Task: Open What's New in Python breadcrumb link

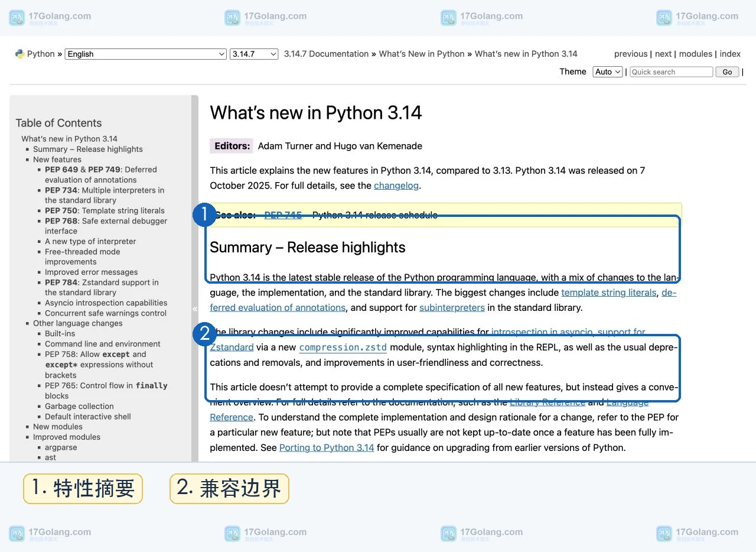Action: (x=422, y=54)
